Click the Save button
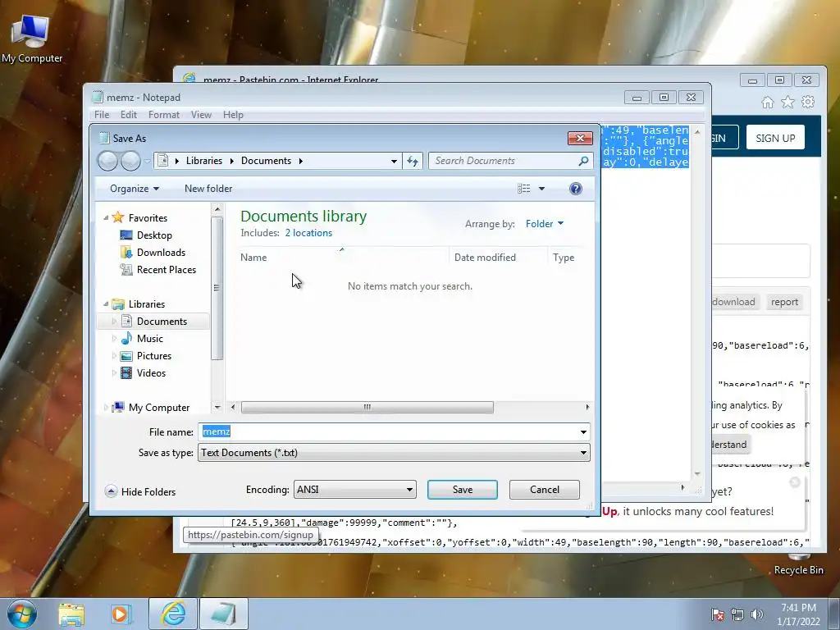The image size is (840, 630). click(x=463, y=490)
